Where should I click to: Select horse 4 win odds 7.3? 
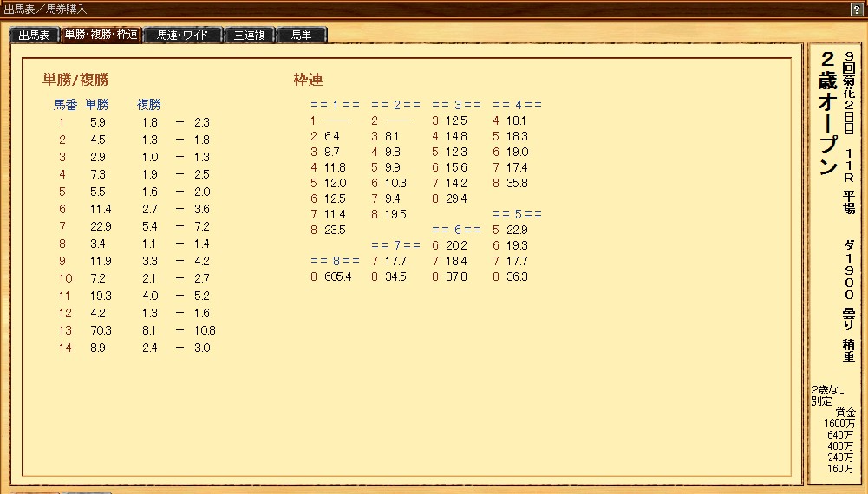point(98,174)
